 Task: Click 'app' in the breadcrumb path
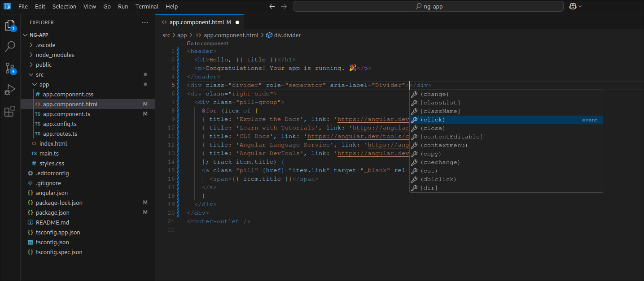(x=182, y=35)
